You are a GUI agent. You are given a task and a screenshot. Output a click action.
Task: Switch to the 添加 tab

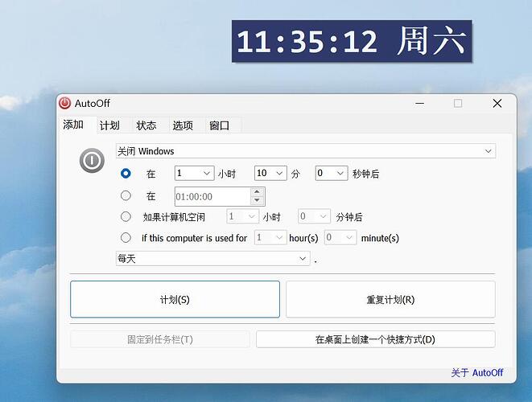73,125
